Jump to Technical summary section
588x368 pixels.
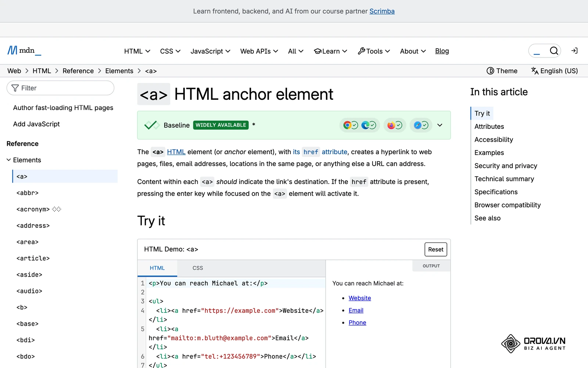click(x=504, y=179)
